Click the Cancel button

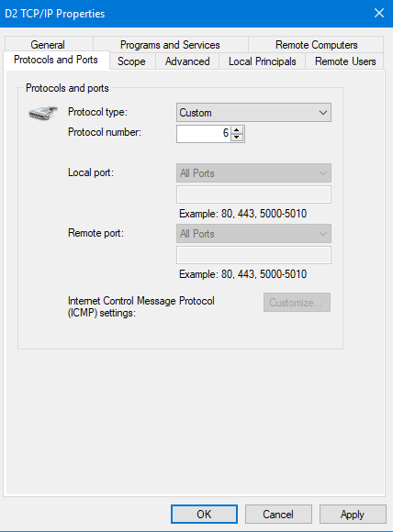(x=278, y=514)
